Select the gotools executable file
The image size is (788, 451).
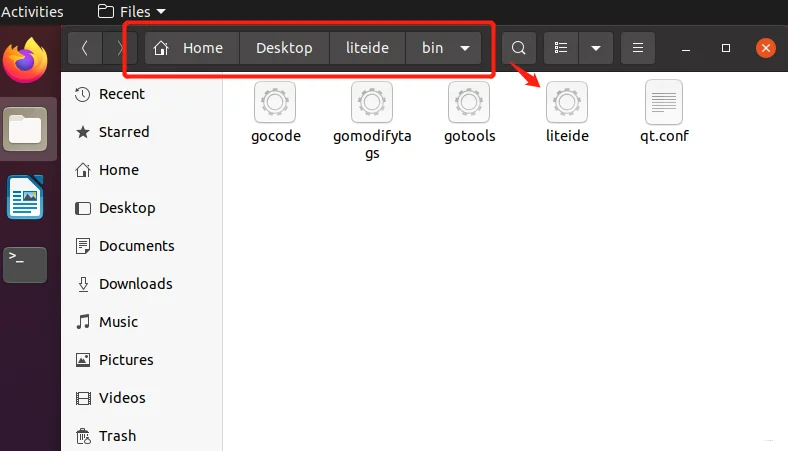469,113
